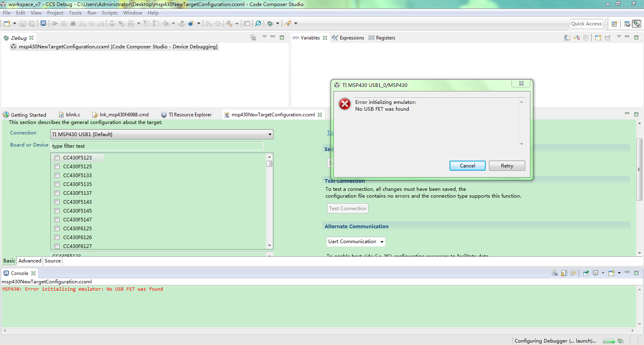Switch to the TI Resource Explorer tab
644x345 pixels.
tap(186, 115)
